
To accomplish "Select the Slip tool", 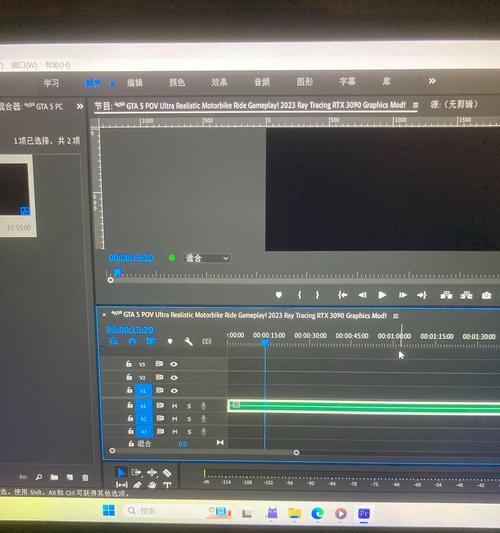I will point(122,485).
